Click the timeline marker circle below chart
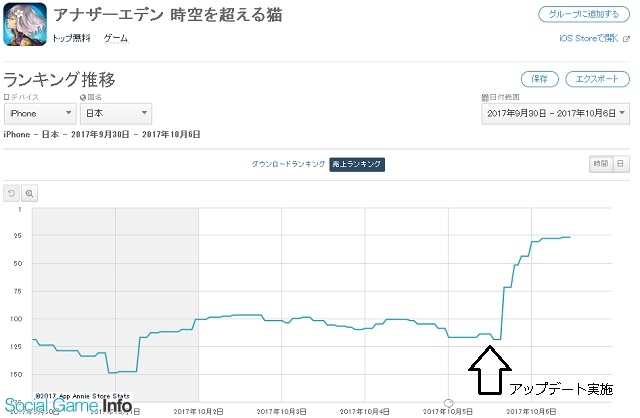This screenshot has width=640, height=418. point(447,402)
